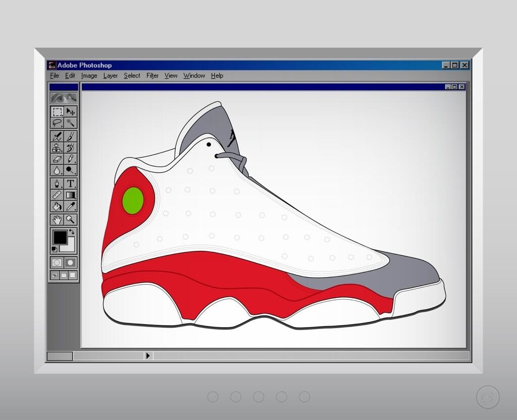Open the Filter menu

pos(152,76)
